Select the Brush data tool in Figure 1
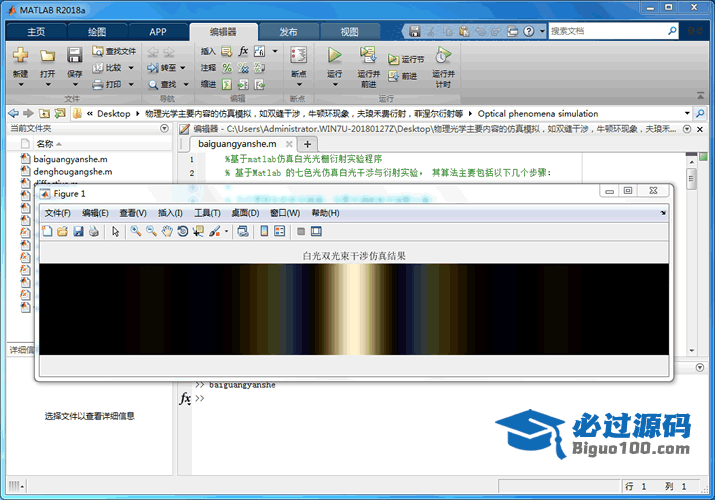 click(x=215, y=231)
